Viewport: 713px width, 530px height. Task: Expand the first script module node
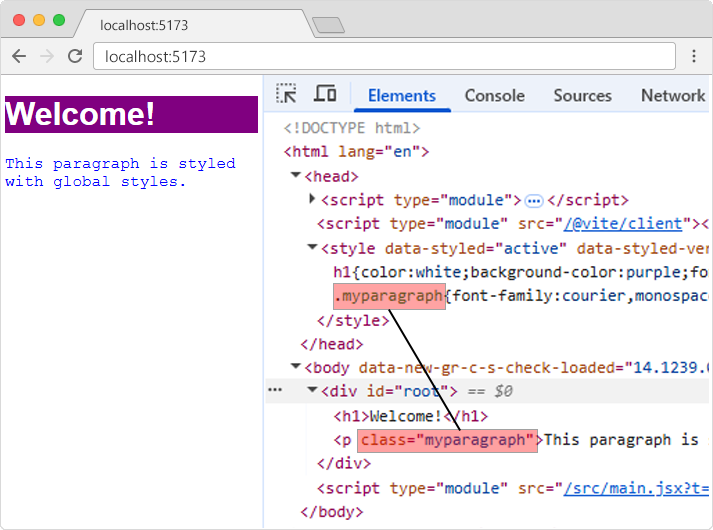(312, 200)
